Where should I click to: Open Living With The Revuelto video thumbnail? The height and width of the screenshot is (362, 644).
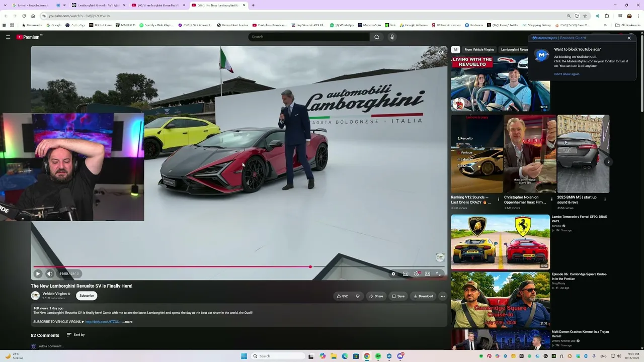pyautogui.click(x=500, y=83)
